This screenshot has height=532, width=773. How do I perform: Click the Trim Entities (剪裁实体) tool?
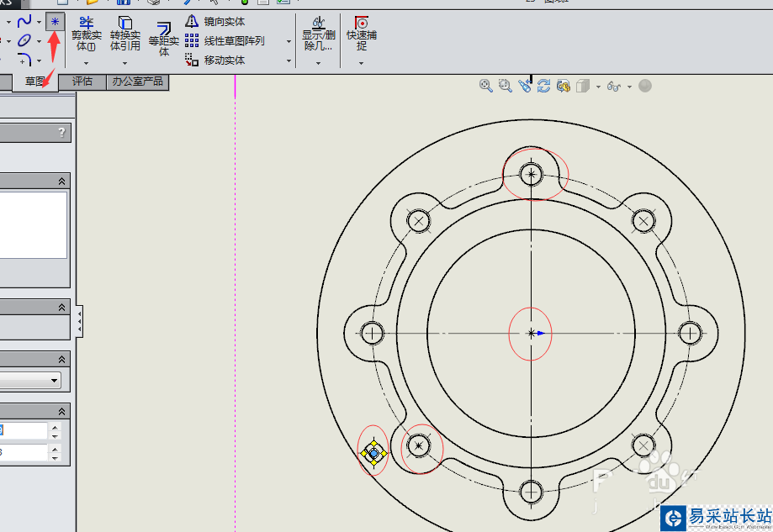click(85, 34)
